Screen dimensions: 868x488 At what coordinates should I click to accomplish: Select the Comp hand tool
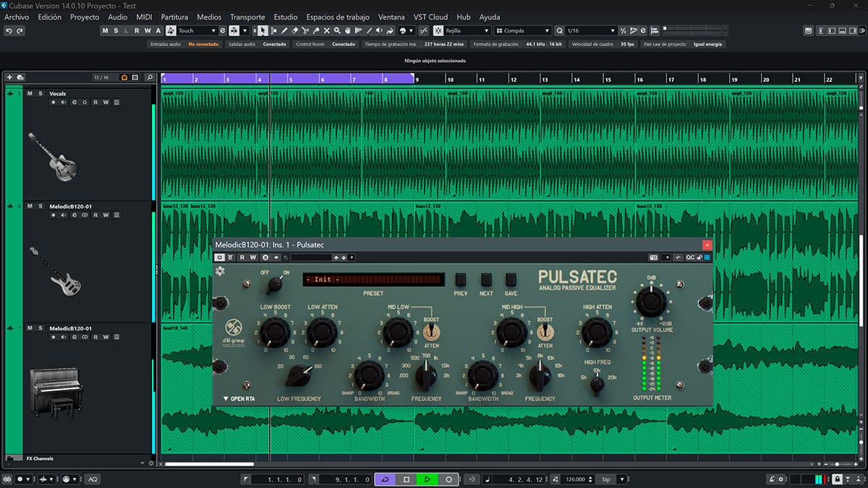pyautogui.click(x=349, y=31)
